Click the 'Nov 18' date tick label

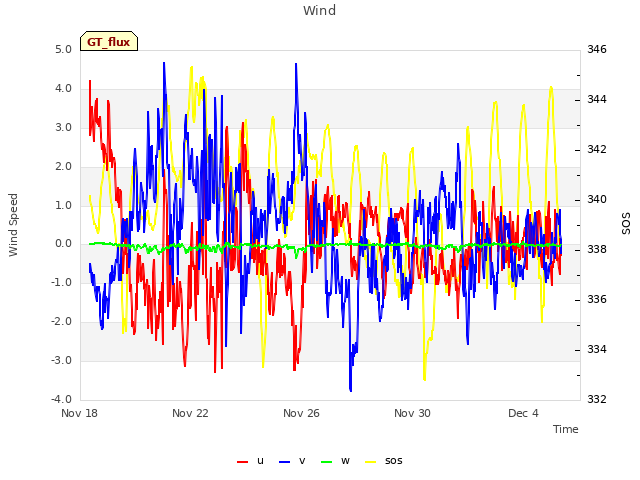(x=80, y=413)
